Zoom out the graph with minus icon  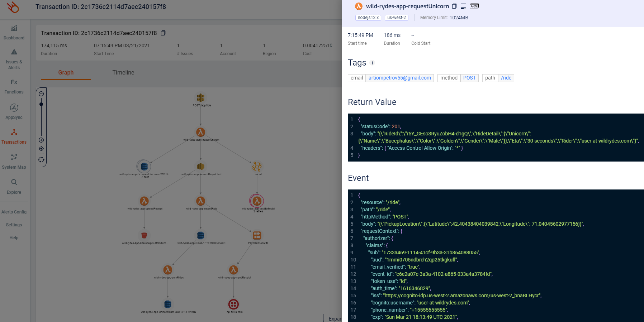[41, 94]
